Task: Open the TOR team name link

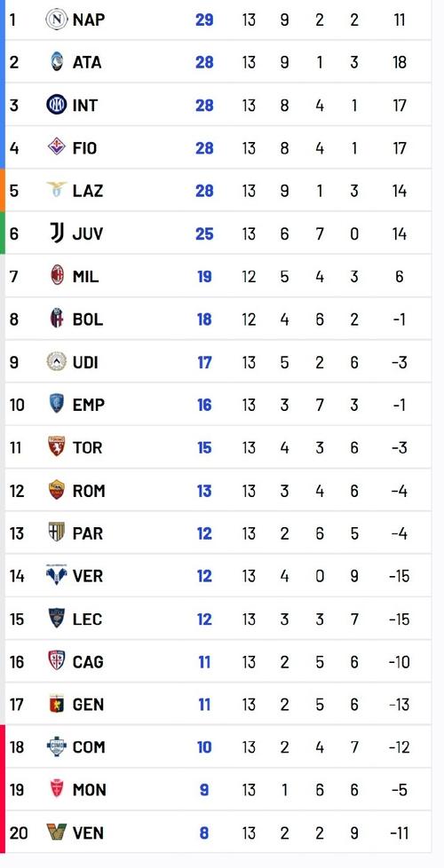Action: click(x=88, y=447)
